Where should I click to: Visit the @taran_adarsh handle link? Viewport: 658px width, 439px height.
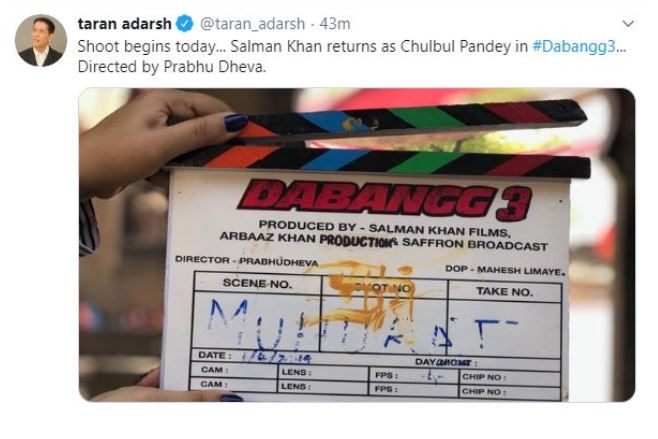[252, 24]
